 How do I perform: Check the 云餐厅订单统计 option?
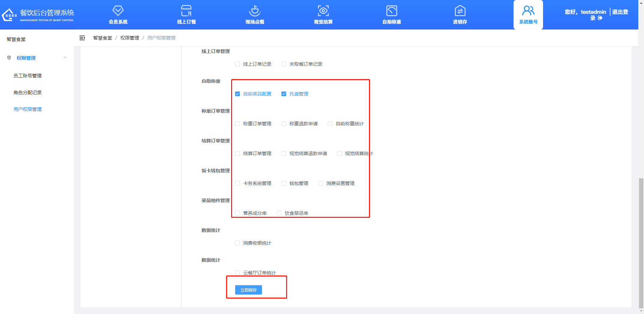(237, 273)
